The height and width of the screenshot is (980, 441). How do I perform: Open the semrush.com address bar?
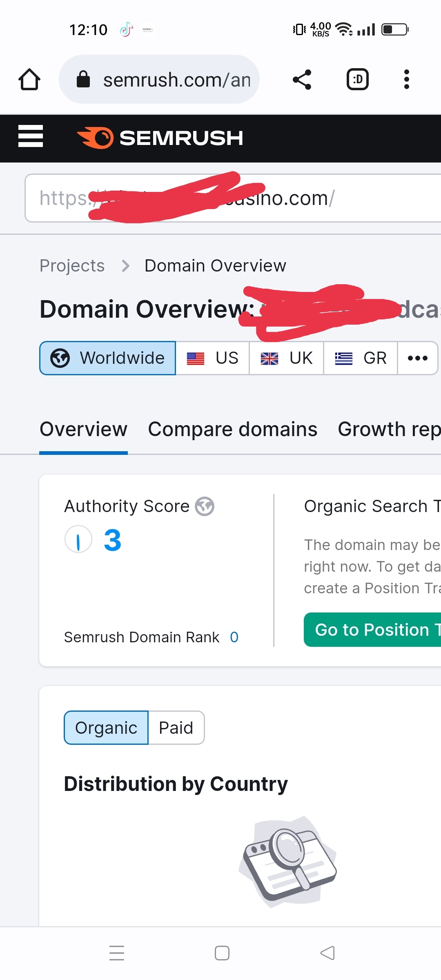[159, 79]
